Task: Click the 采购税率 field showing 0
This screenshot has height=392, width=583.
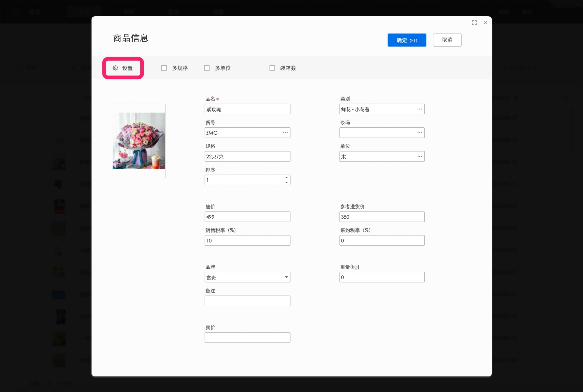Action: (x=382, y=240)
